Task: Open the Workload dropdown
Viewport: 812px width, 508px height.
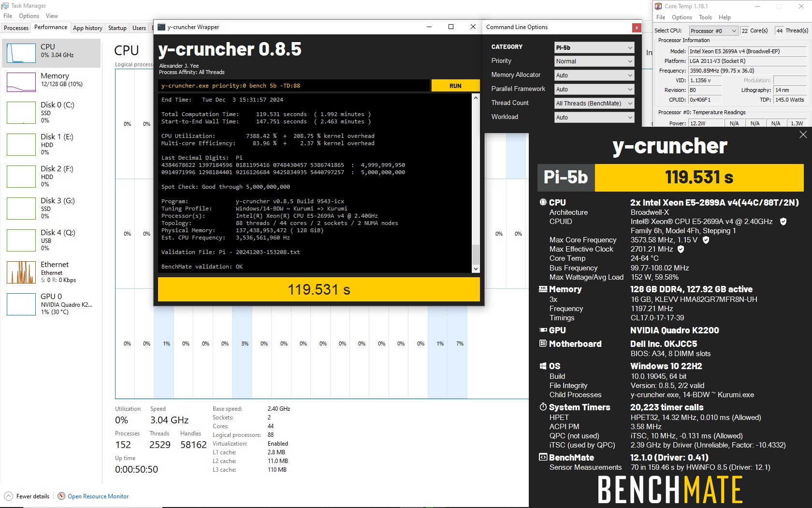Action: [594, 118]
